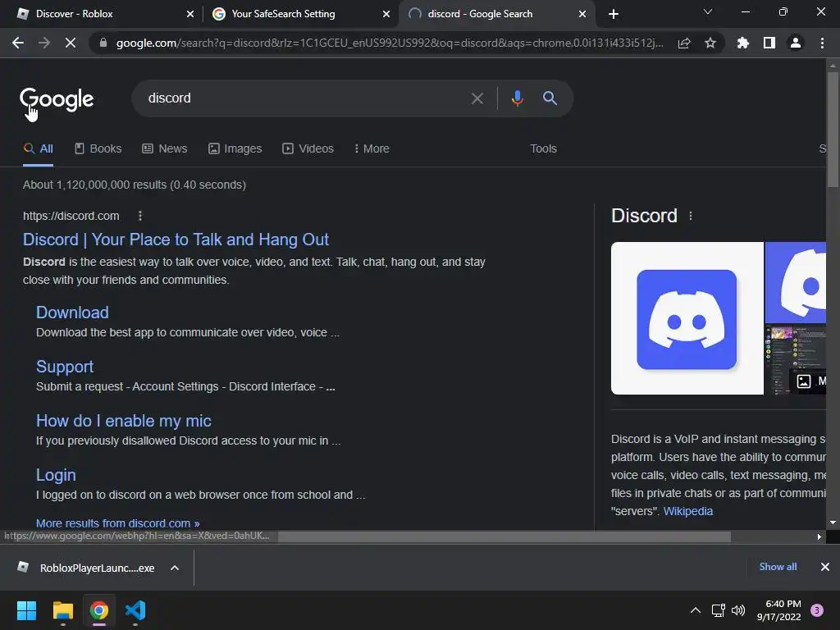Submit search with the magnifier icon
The height and width of the screenshot is (630, 840).
pos(550,98)
